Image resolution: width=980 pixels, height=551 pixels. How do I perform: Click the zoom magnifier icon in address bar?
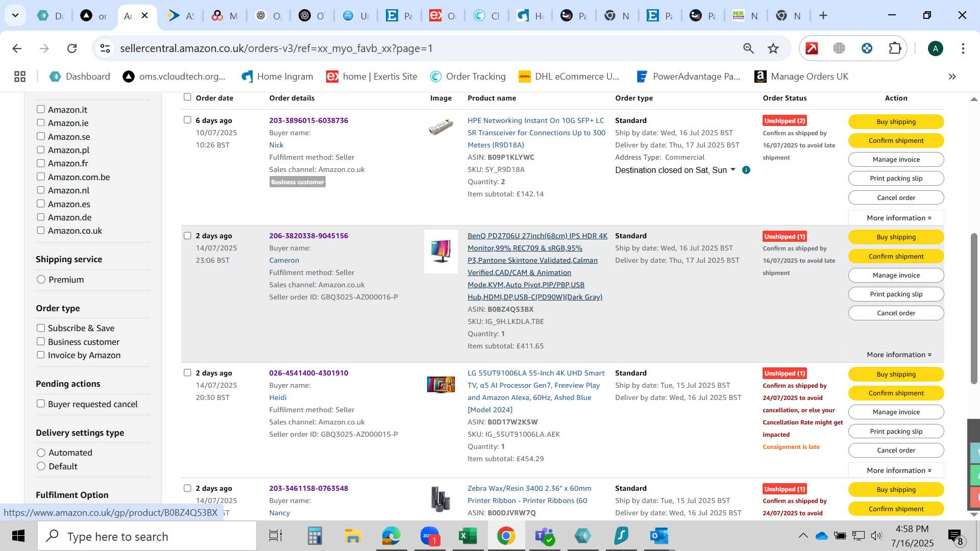(748, 48)
